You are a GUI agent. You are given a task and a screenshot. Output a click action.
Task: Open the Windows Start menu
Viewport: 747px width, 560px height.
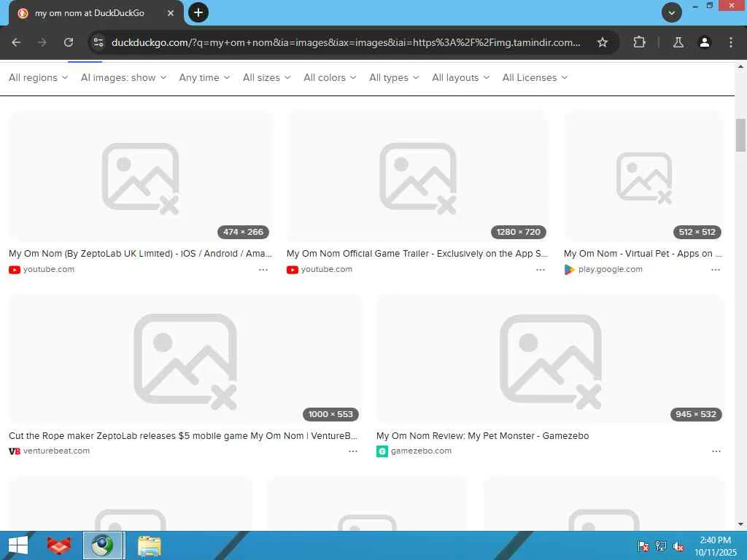pos(18,545)
